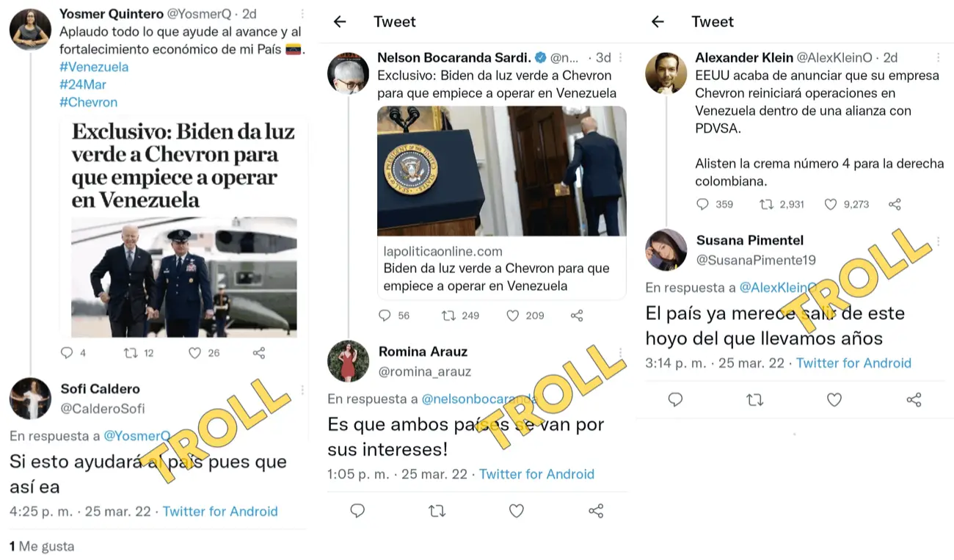The width and height of the screenshot is (954, 560).
Task: Like Alexander Klein's tweet with 9,273 likes
Action: pyautogui.click(x=831, y=205)
